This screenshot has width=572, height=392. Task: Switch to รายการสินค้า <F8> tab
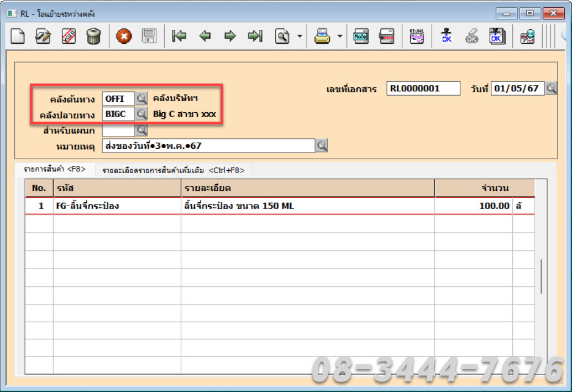pos(55,169)
